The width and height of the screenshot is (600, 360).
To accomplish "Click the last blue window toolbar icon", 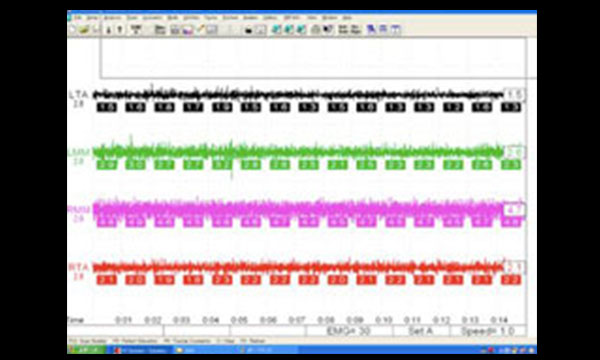I will click(x=396, y=29).
